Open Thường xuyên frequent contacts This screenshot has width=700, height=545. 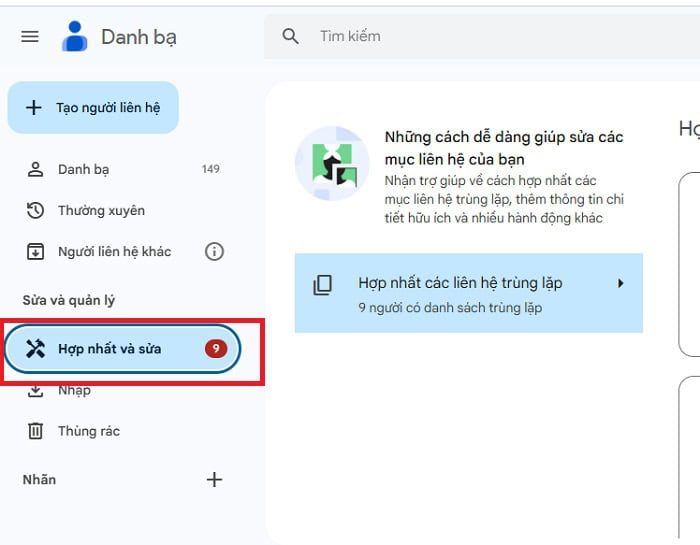pyautogui.click(x=121, y=210)
